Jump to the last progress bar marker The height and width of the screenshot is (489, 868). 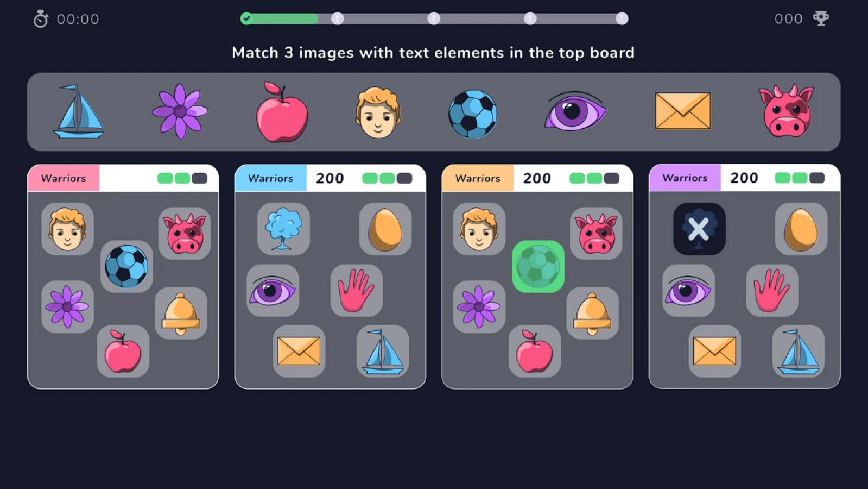click(622, 18)
